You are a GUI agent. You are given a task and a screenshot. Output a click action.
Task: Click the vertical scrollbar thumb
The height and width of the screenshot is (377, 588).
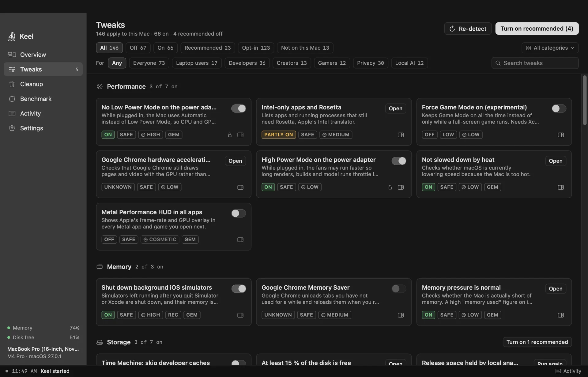click(x=585, y=100)
